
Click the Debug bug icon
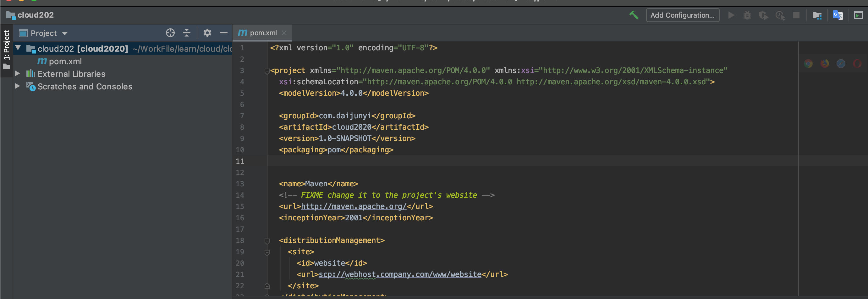coord(747,15)
